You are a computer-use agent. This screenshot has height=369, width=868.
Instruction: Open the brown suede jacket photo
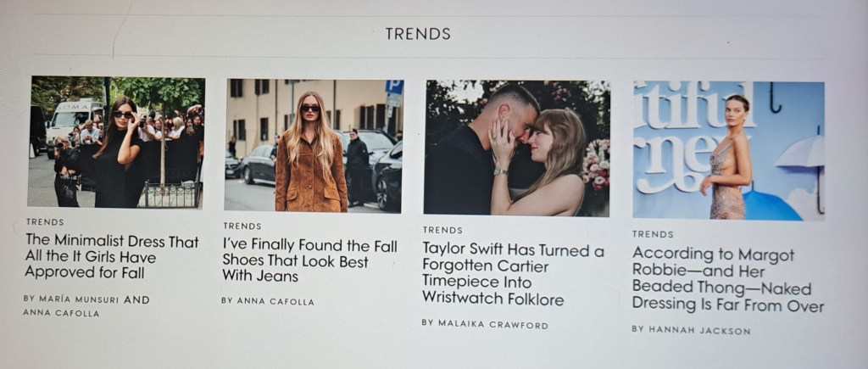[x=314, y=145]
